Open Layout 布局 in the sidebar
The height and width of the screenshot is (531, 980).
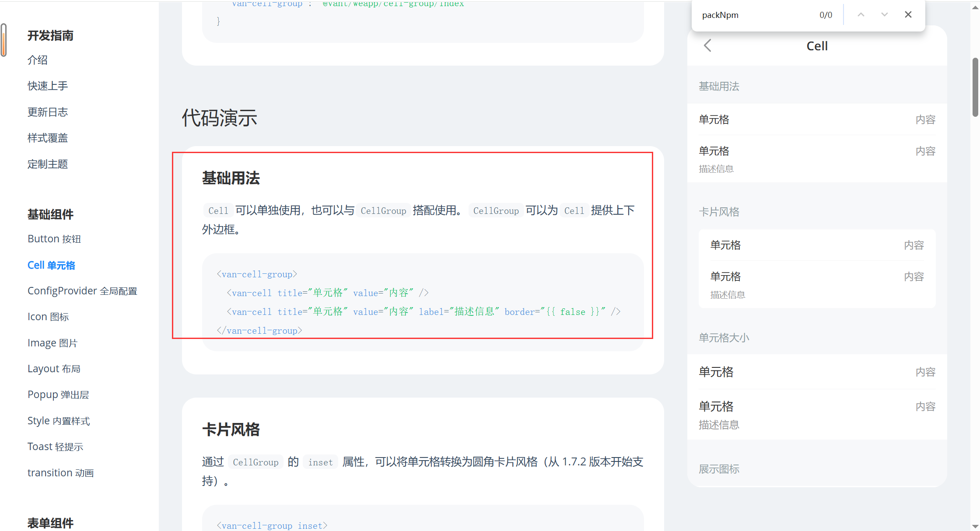[54, 369]
